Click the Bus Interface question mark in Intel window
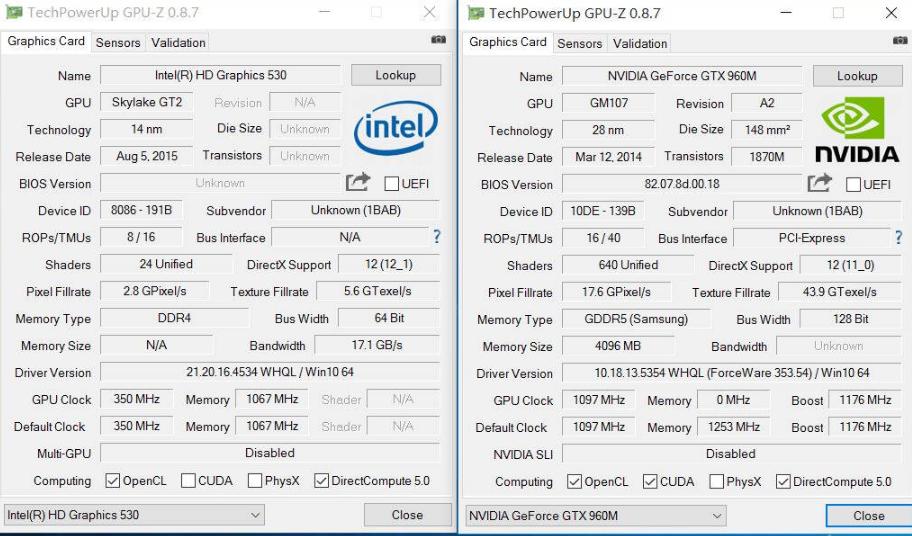The width and height of the screenshot is (912, 536). pyautogui.click(x=437, y=236)
